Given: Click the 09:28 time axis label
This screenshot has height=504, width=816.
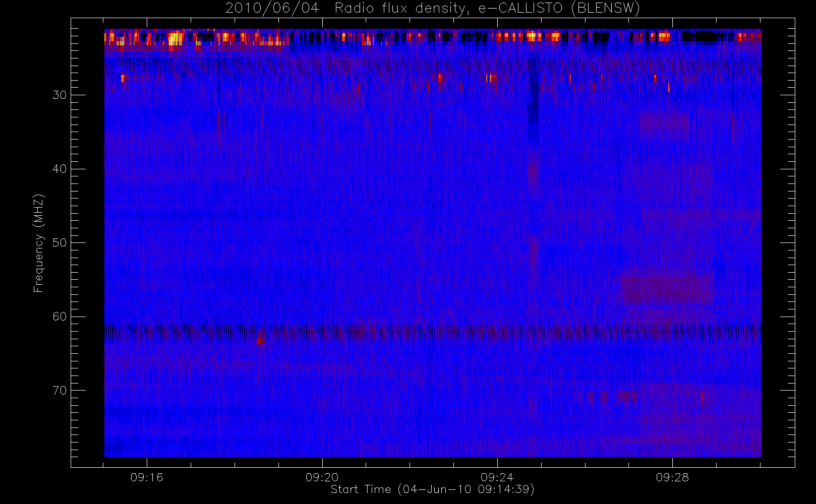Looking at the screenshot, I should tap(672, 477).
